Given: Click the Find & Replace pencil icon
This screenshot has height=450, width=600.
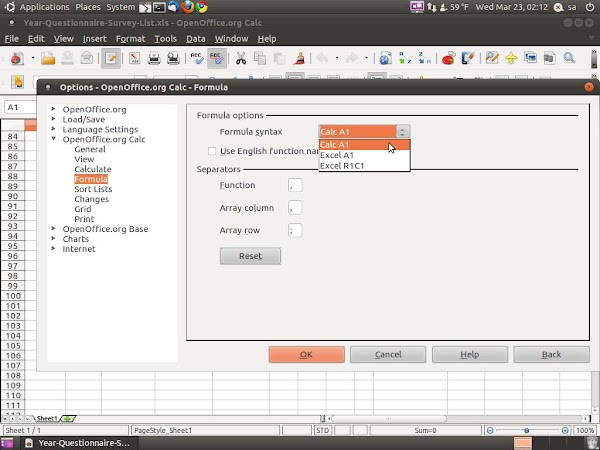Looking at the screenshot, I should tap(492, 59).
